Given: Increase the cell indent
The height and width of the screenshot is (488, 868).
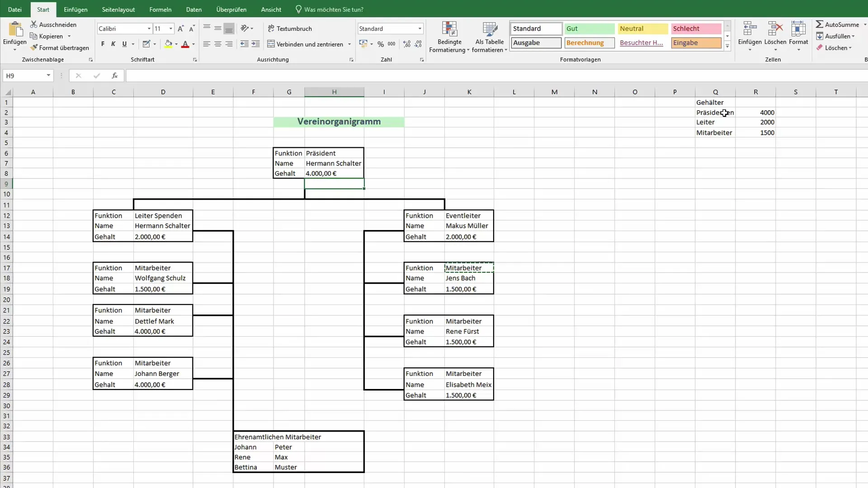Looking at the screenshot, I should click(255, 44).
